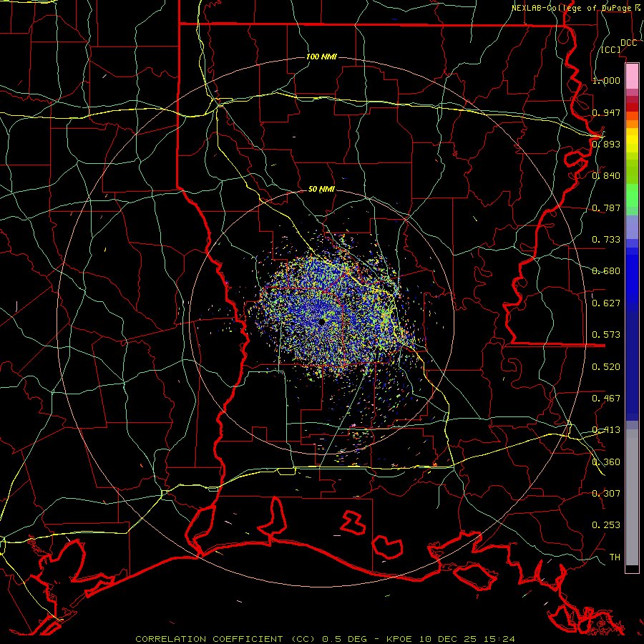
Task: Click the NEXLAB-College of DuPage credit text
Action: pos(575,8)
